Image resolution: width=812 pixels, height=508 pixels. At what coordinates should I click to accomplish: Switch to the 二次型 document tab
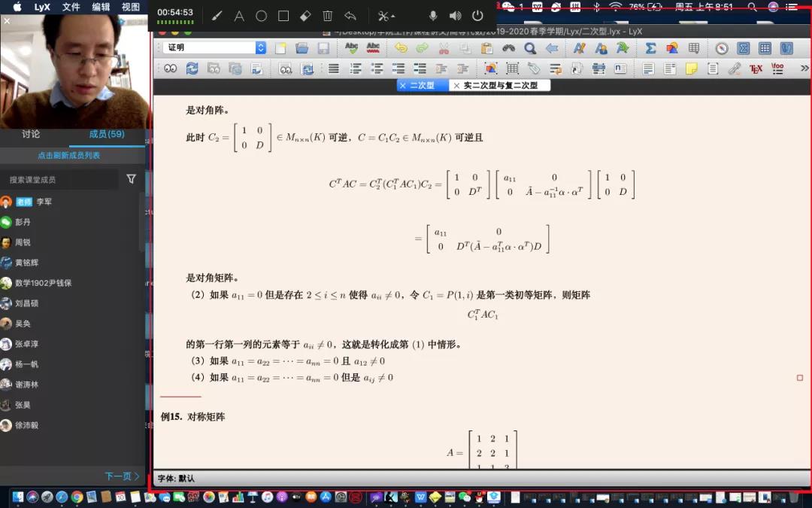422,86
